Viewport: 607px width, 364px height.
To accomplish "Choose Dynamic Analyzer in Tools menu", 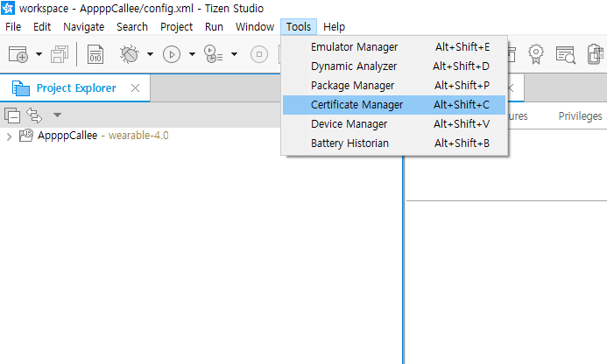I will coord(394,66).
